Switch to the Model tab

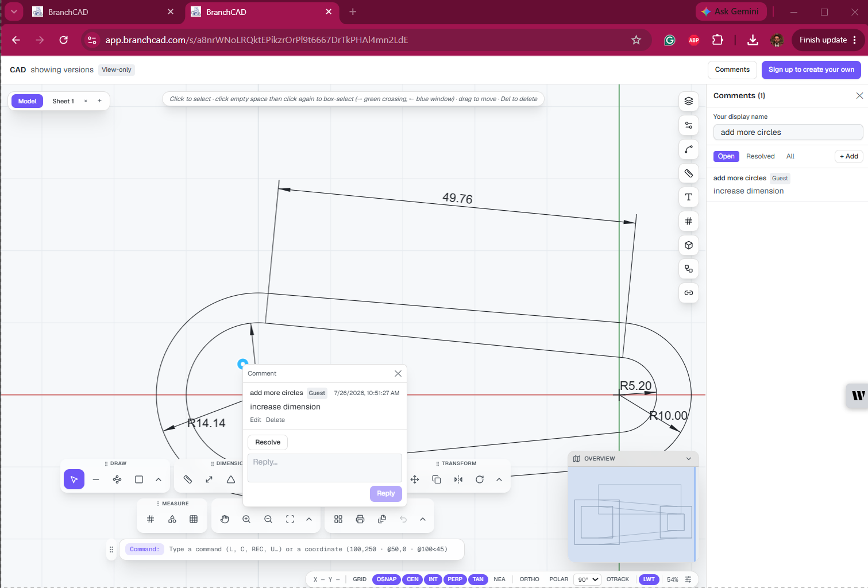click(x=27, y=101)
